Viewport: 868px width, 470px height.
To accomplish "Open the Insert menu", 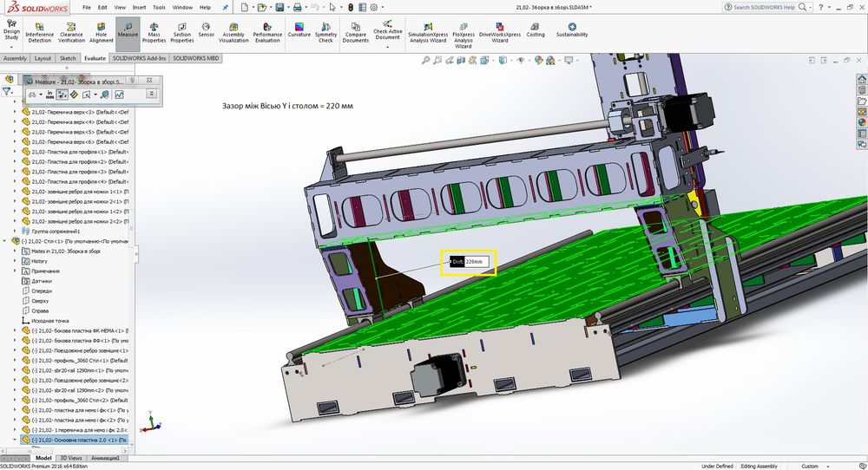I will [x=139, y=7].
